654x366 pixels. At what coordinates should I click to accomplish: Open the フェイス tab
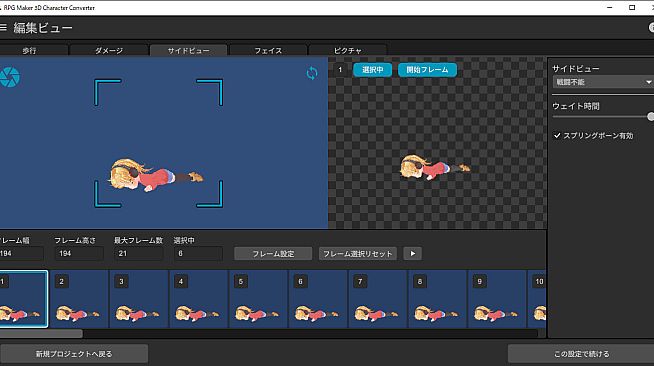[268, 50]
